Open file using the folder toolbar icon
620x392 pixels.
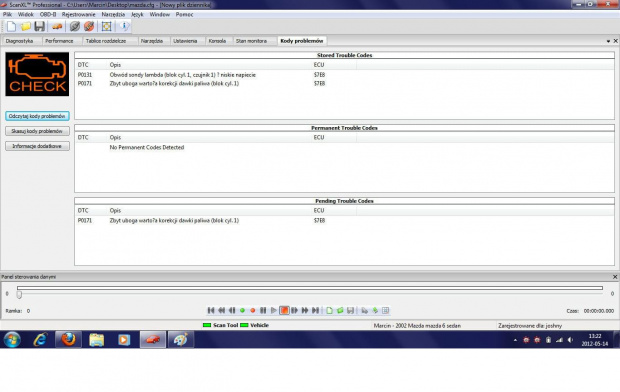26,27
